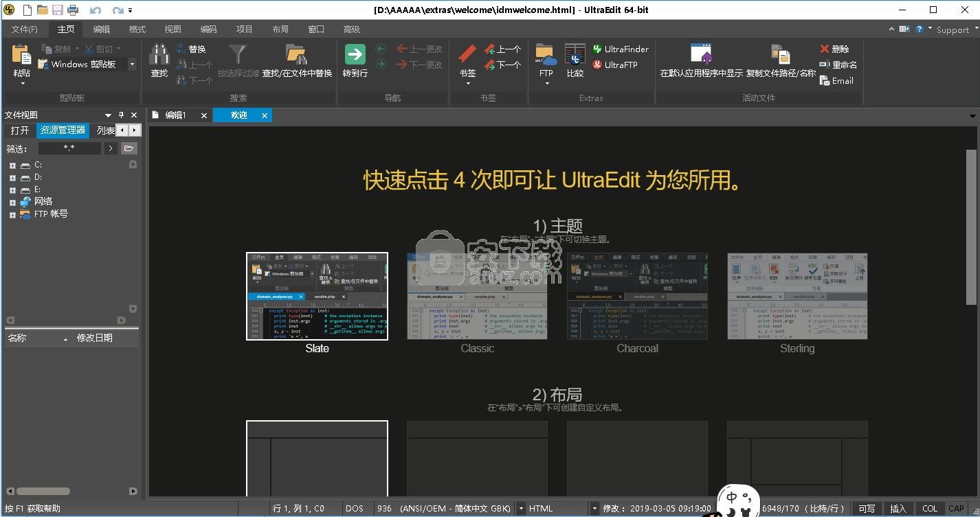Click Copy file path/name (复制文件路径/名称) icon
Image resolution: width=980 pixels, height=517 pixels.
(781, 55)
